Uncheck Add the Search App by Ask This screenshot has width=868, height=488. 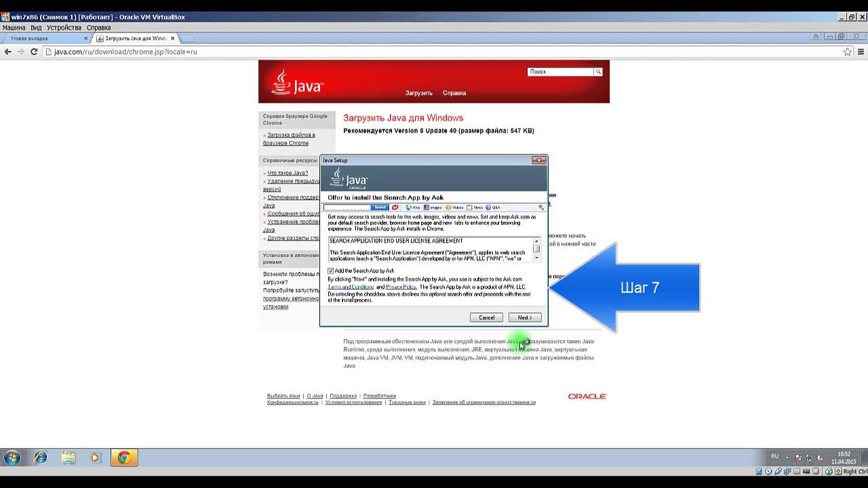[331, 270]
